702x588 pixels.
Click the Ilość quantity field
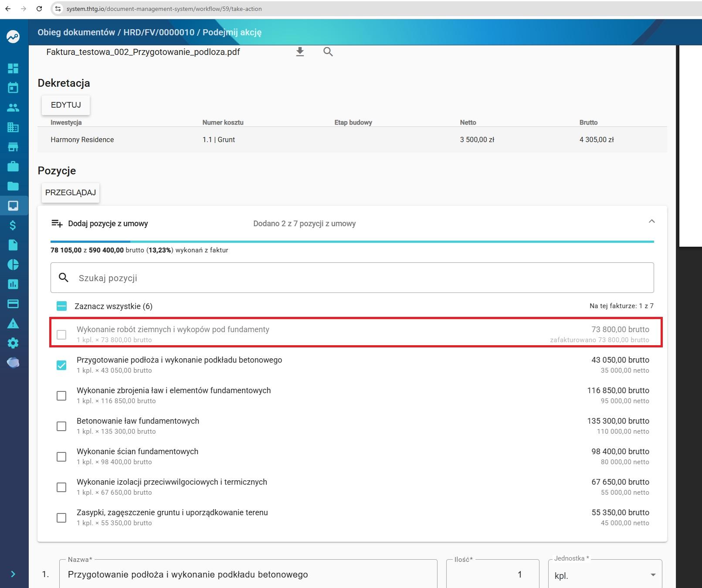pyautogui.click(x=493, y=574)
